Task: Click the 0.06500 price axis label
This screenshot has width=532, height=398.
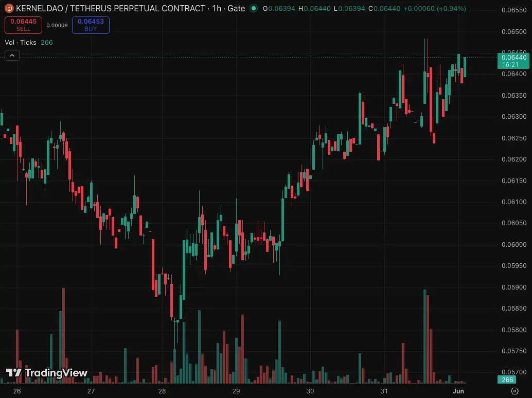Action: click(x=514, y=31)
